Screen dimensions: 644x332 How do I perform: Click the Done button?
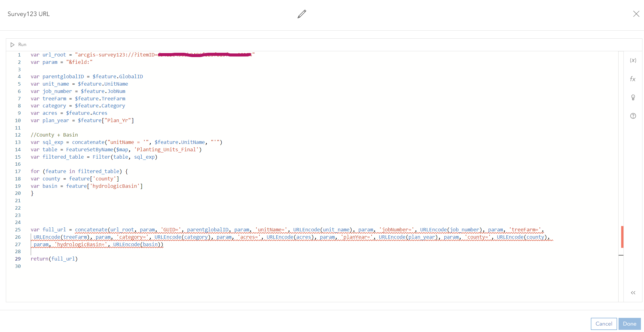630,324
